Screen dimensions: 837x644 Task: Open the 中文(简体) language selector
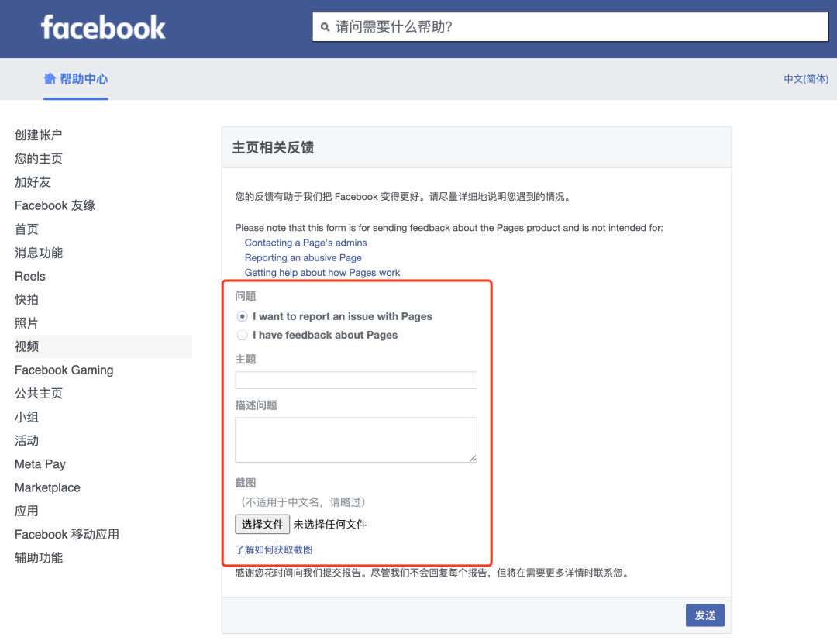[805, 79]
